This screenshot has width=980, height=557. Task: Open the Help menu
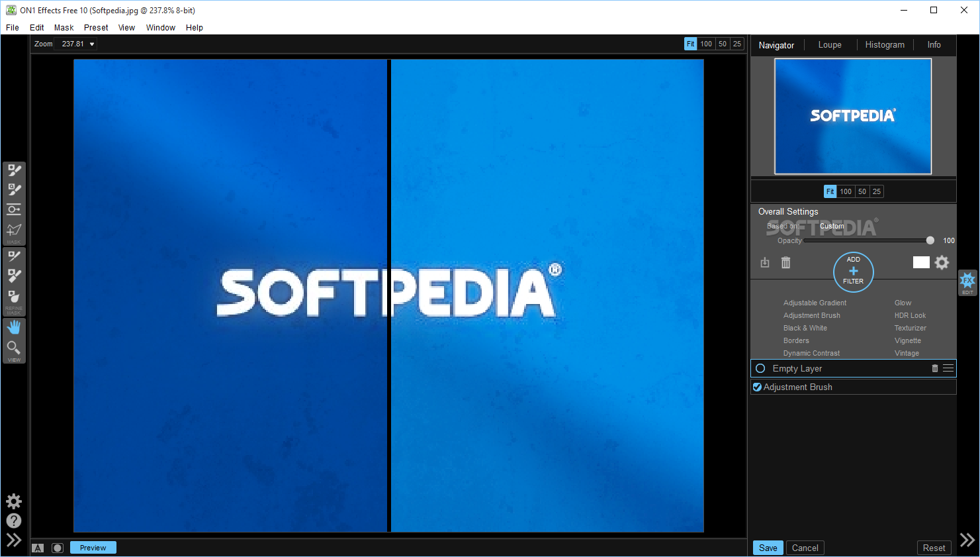(195, 28)
